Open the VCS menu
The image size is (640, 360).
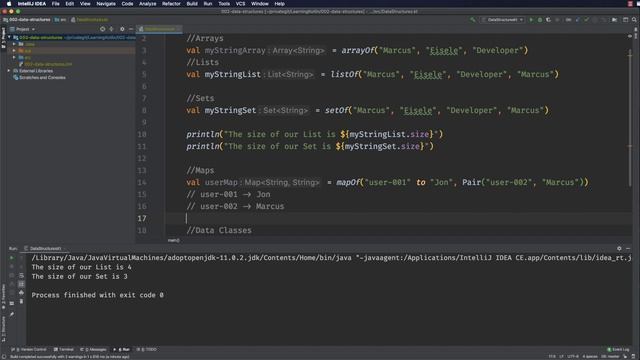pos(240,4)
